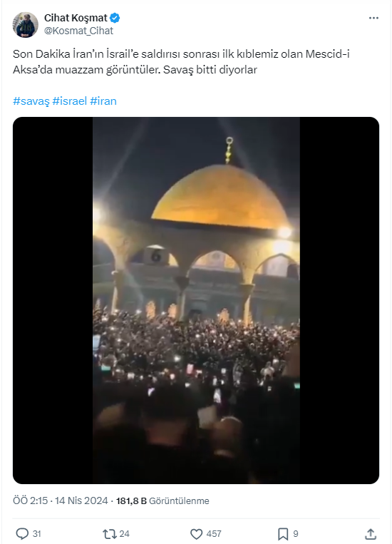
Task: Bookmark this tweet
Action: point(283,534)
